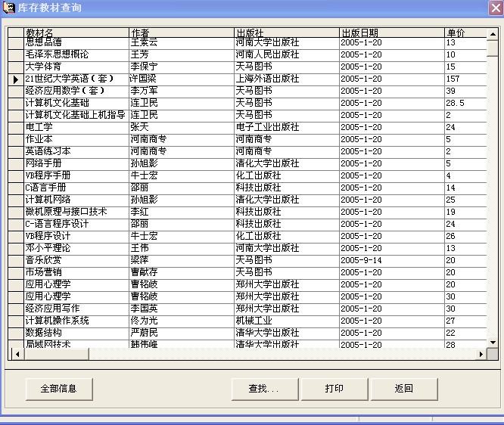This screenshot has width=504, height=425.
Task: Select the cell 经济应用数学(套)
Action: click(76, 92)
